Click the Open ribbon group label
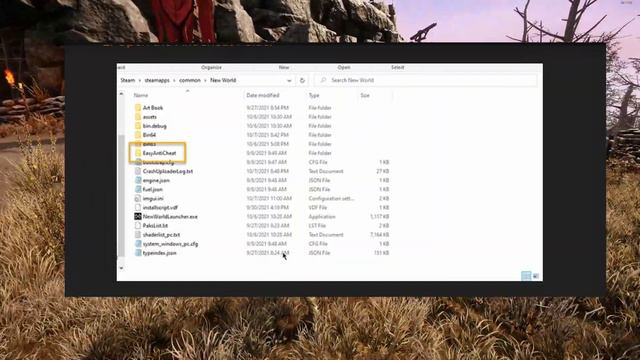The image size is (640, 360). point(344,67)
